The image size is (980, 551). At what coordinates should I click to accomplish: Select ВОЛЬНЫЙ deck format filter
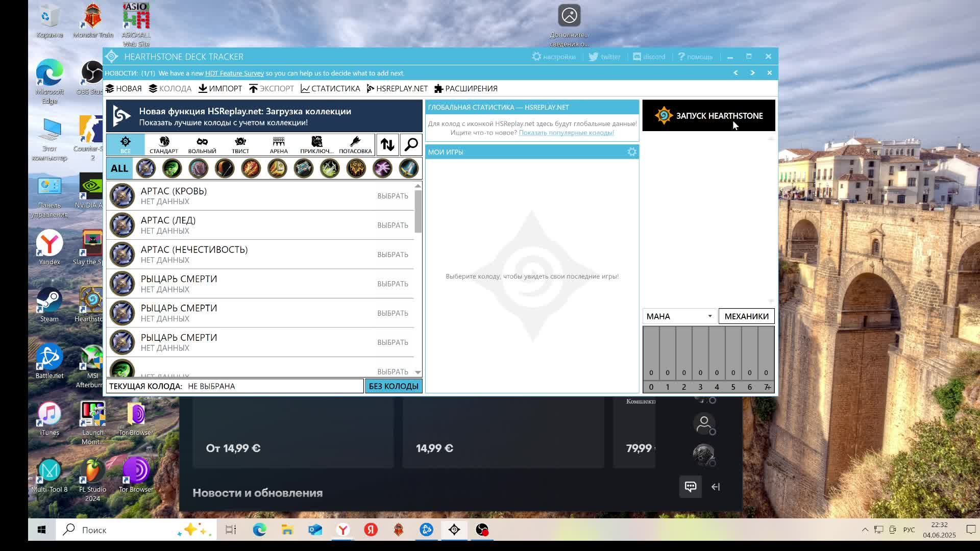click(202, 145)
